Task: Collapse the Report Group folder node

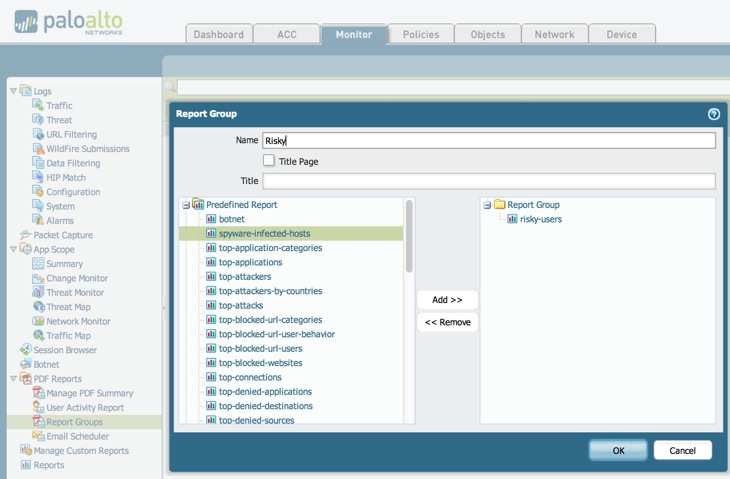Action: (487, 205)
